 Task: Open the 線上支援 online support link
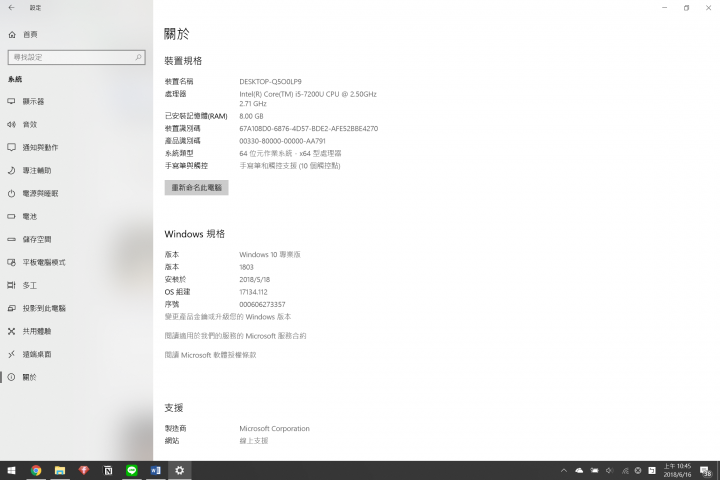click(253, 441)
